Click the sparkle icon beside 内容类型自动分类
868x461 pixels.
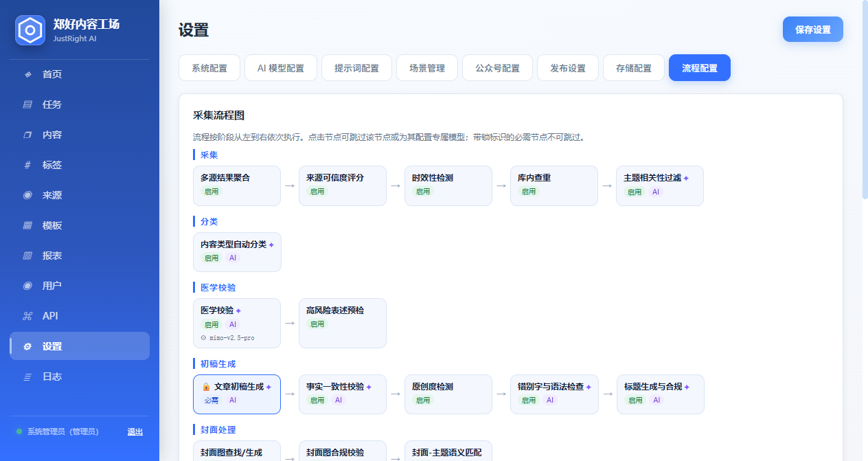click(x=271, y=245)
